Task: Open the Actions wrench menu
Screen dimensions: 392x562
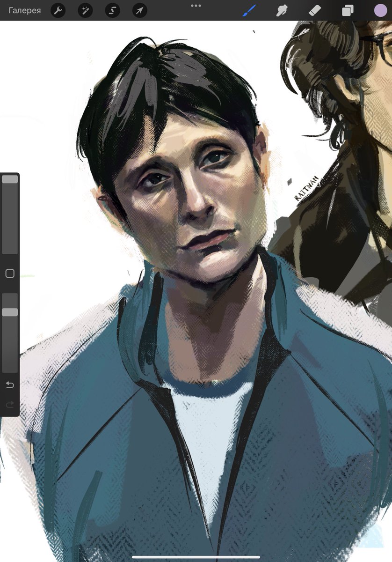Action: [58, 10]
